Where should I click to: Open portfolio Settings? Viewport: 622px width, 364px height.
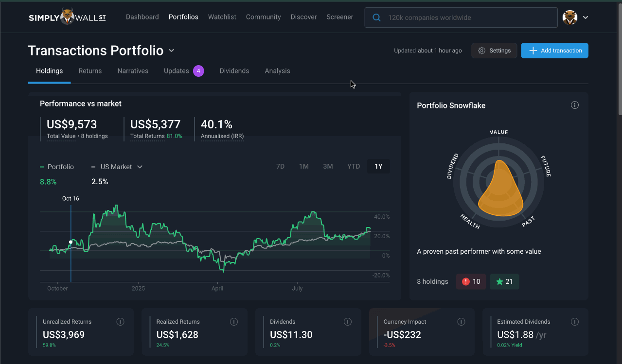click(494, 51)
